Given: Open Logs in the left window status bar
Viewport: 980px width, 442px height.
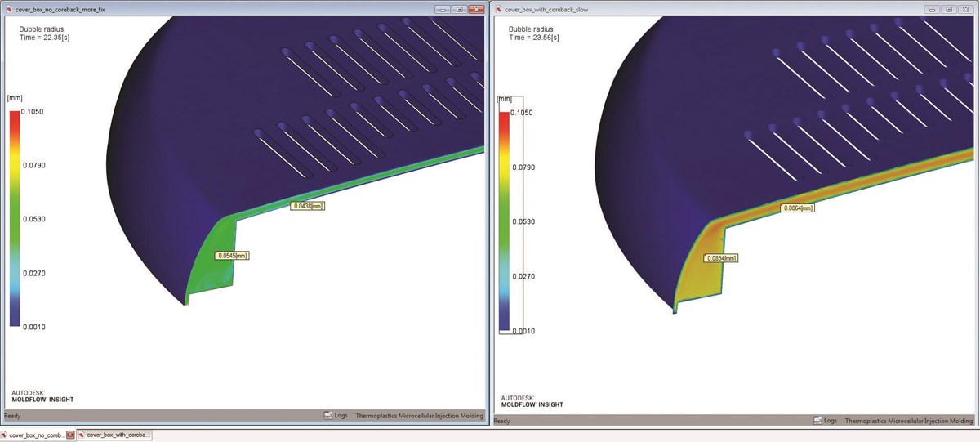Looking at the screenshot, I should click(x=336, y=416).
